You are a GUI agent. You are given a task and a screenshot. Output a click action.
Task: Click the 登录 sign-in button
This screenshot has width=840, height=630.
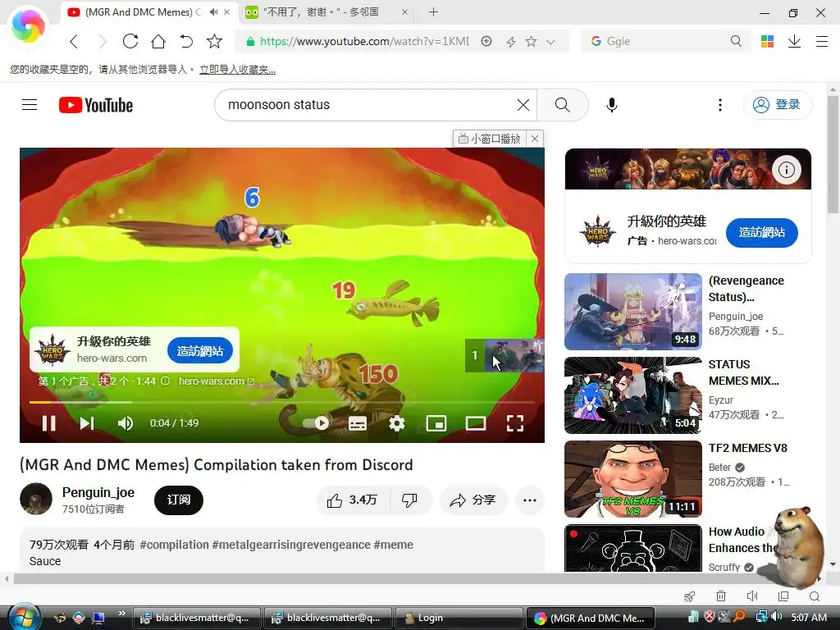tap(778, 105)
